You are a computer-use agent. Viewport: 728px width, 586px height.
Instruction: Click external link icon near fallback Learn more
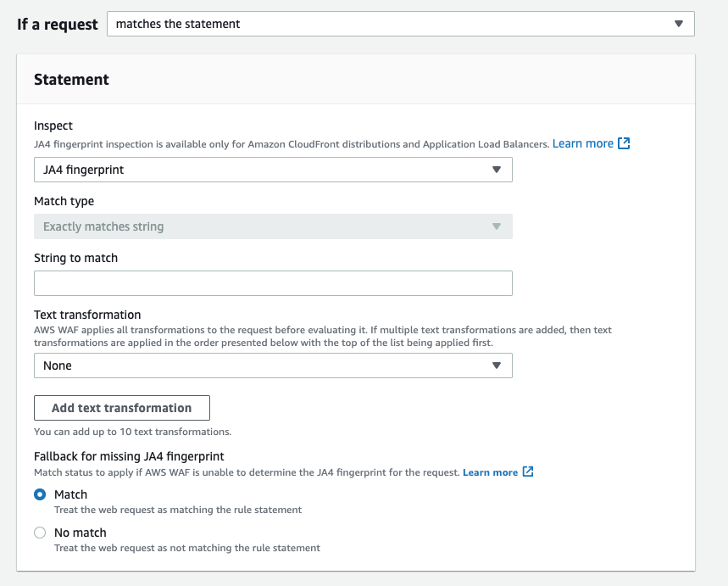[x=528, y=472]
